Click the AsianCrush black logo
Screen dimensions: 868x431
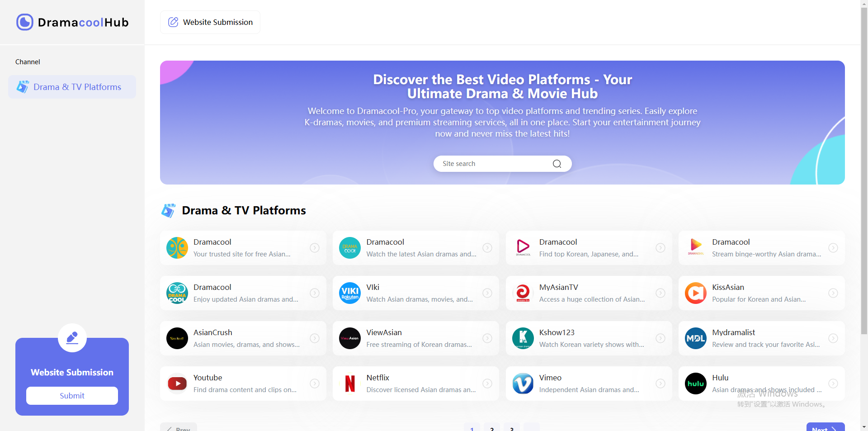point(177,338)
